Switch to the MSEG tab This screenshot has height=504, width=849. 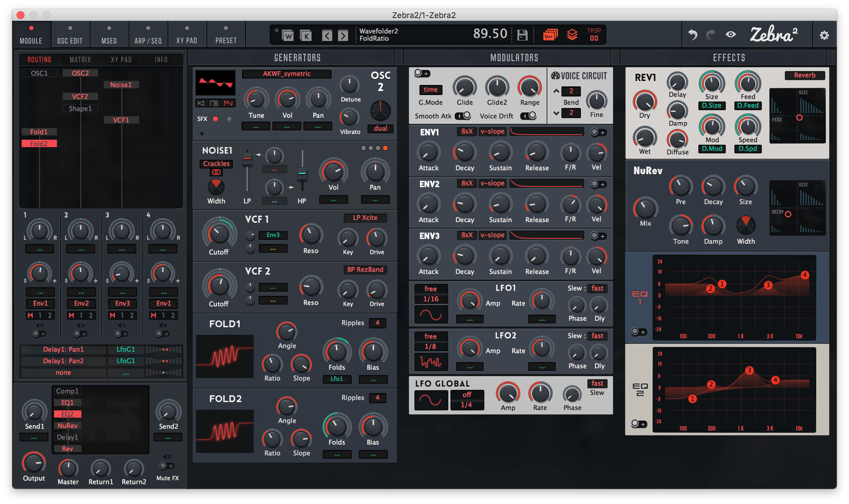(x=109, y=34)
